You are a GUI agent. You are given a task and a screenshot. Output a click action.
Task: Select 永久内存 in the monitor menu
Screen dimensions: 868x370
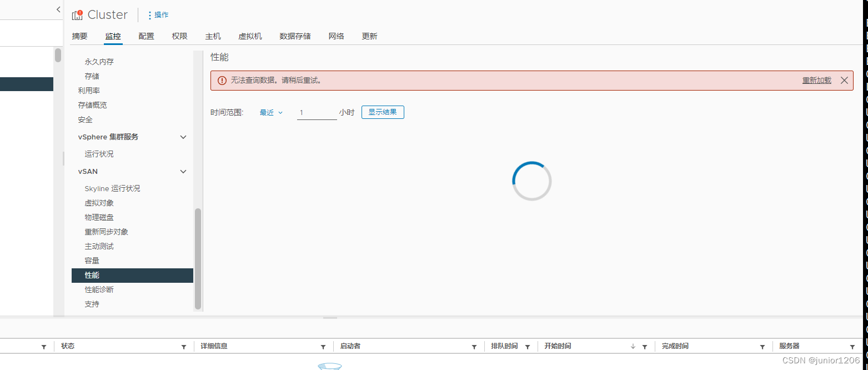99,62
